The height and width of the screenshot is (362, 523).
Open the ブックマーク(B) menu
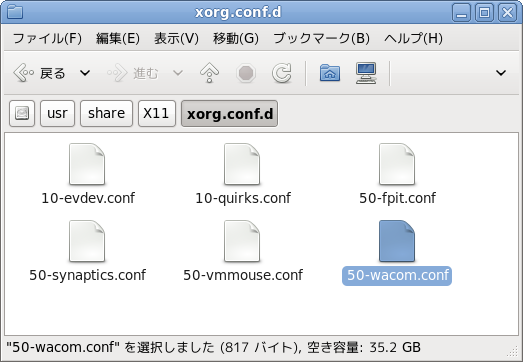pos(322,38)
